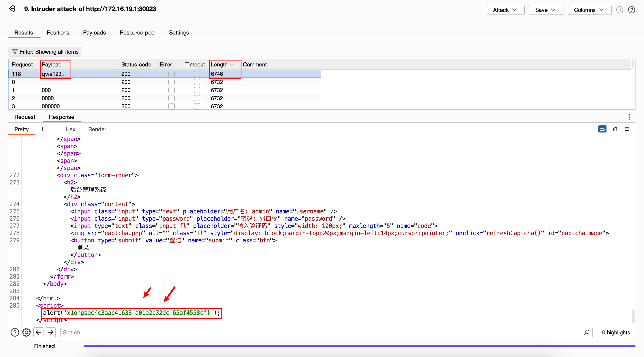Screen dimensions: 644x357
Task: Select the row with payload 000000
Action: (165, 106)
